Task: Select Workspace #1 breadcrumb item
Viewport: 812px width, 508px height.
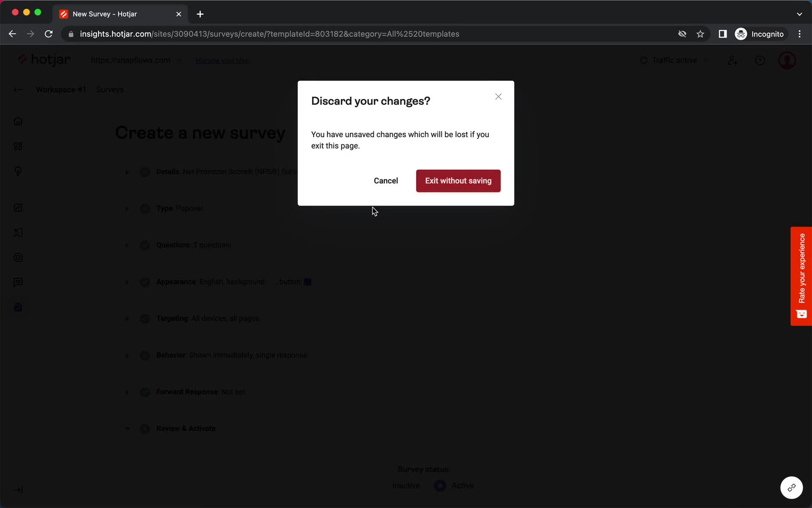Action: pos(61,90)
